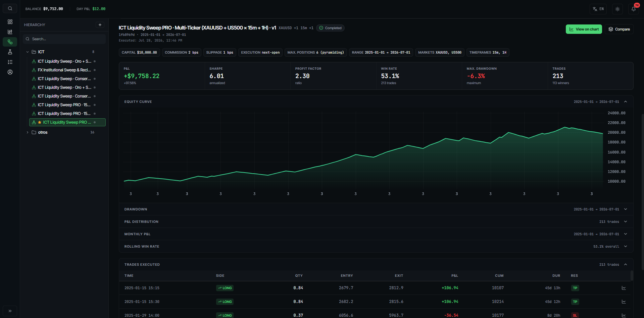
Task: Add new hierarchy item with plus button
Action: tap(100, 25)
